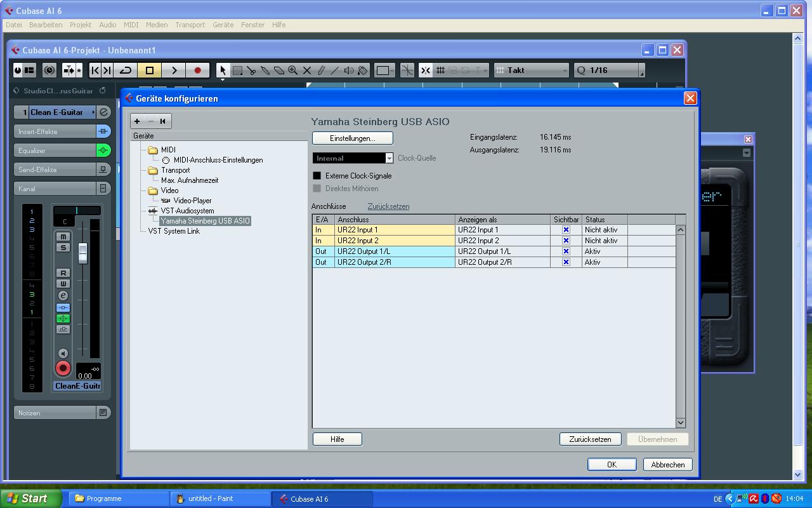The image size is (812, 508).
Task: Select the Color bucket tool
Action: [x=363, y=70]
